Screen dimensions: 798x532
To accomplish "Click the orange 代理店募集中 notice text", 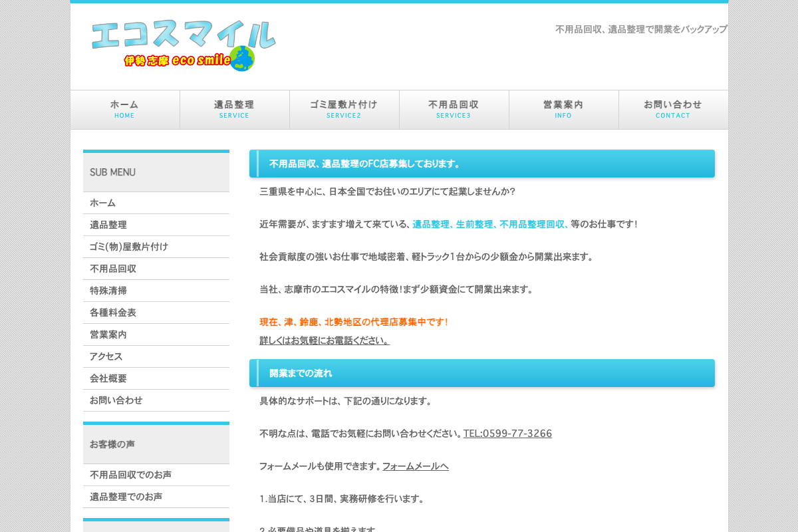I will (354, 322).
